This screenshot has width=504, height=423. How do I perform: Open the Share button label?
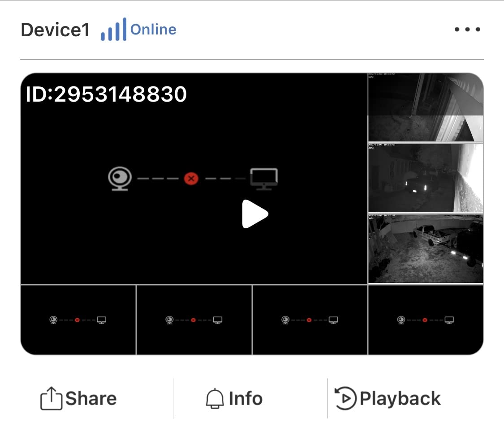pos(91,398)
